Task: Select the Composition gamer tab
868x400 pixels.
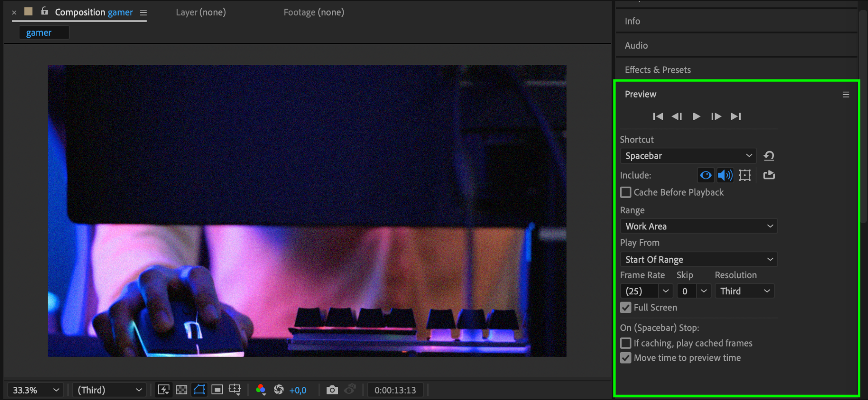Action: coord(94,12)
